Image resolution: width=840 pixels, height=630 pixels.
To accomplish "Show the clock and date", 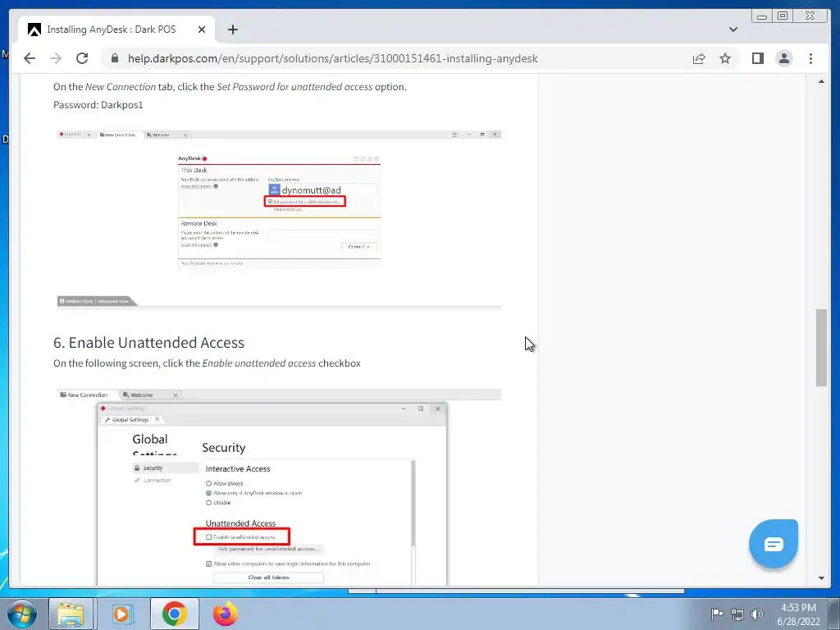I will coord(798,614).
